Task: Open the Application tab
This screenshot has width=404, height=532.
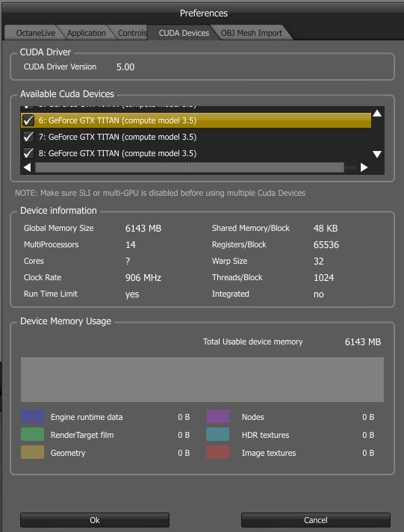Action: click(86, 33)
